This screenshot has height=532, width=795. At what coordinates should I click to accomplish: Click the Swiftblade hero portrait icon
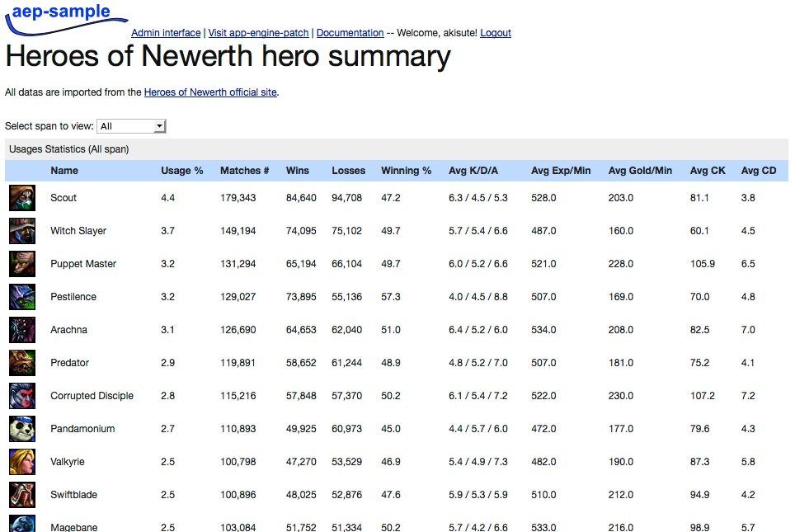coord(22,494)
